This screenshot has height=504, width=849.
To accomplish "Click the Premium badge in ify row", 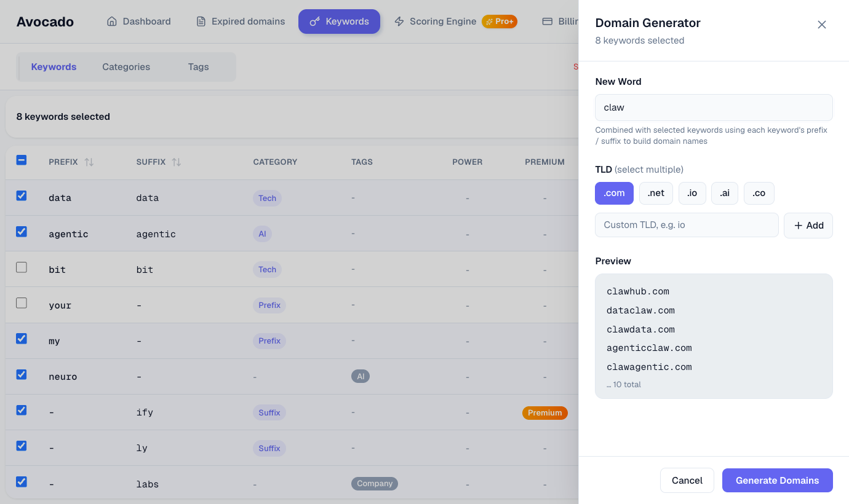I will pos(545,413).
